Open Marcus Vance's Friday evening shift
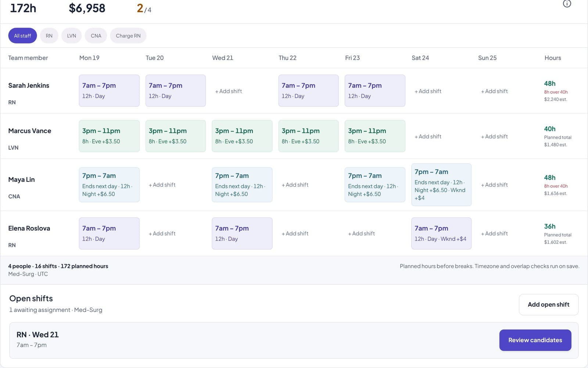 [x=375, y=136]
